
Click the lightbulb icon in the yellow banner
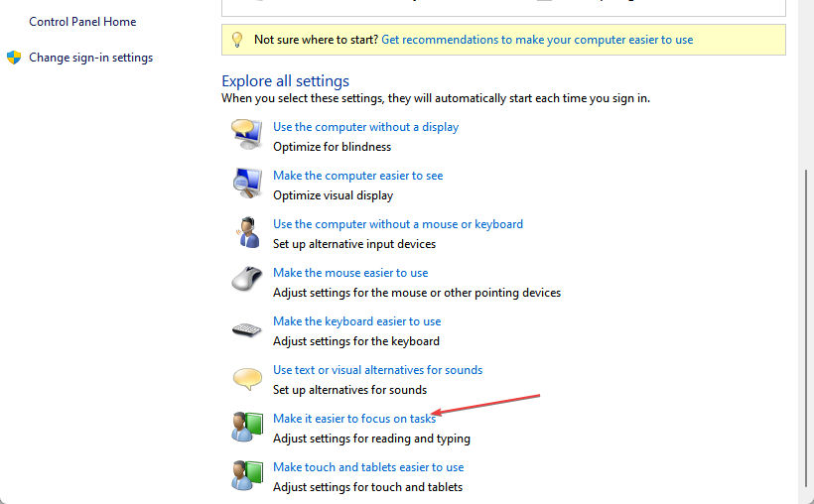tap(237, 40)
